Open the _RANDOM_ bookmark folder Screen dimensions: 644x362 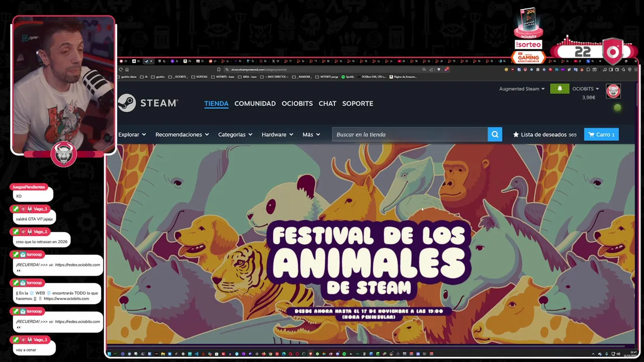pos(302,77)
